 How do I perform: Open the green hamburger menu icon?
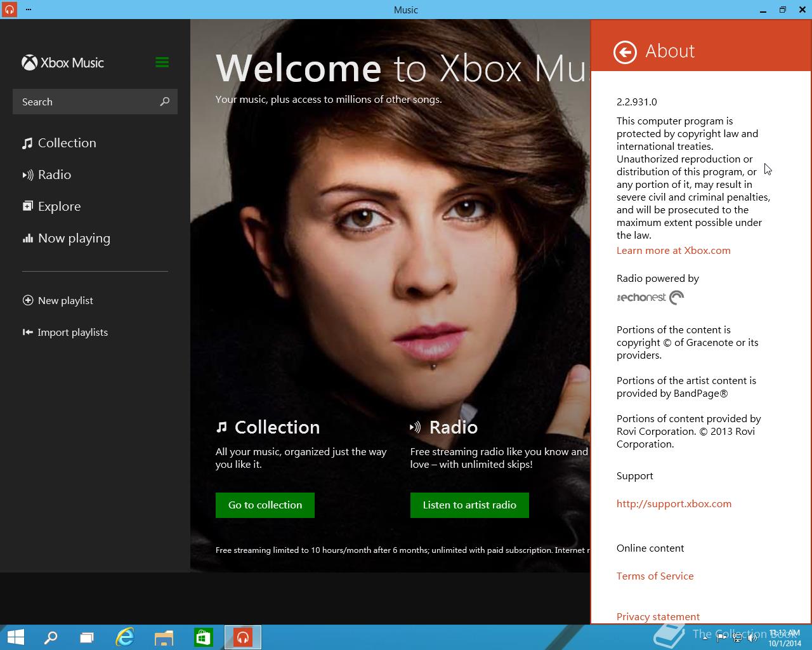click(x=162, y=62)
